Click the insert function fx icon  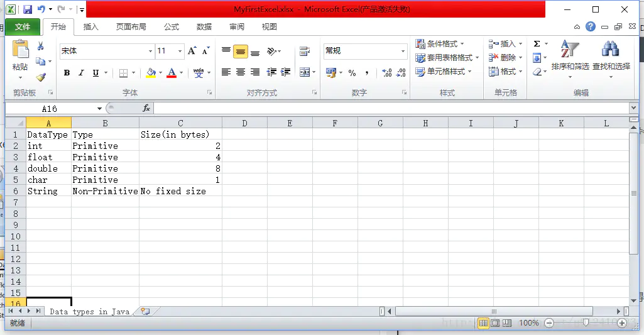pyautogui.click(x=146, y=108)
